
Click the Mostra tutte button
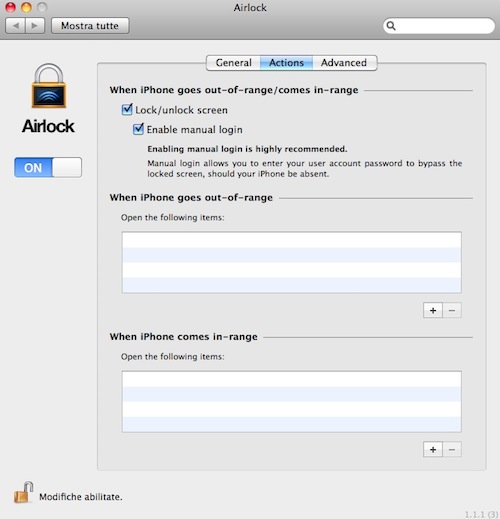(x=90, y=26)
